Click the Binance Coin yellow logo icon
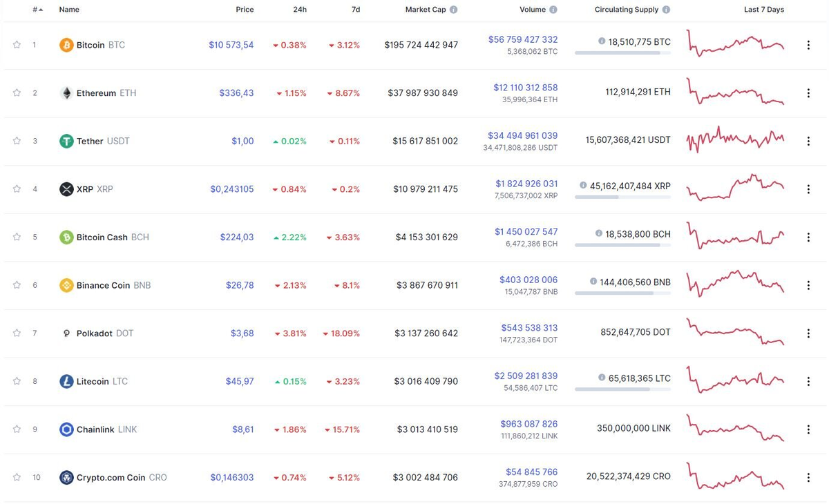The width and height of the screenshot is (829, 504). click(x=66, y=285)
